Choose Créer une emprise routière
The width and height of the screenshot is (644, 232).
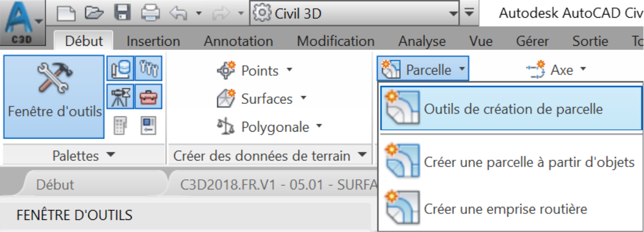tap(511, 208)
